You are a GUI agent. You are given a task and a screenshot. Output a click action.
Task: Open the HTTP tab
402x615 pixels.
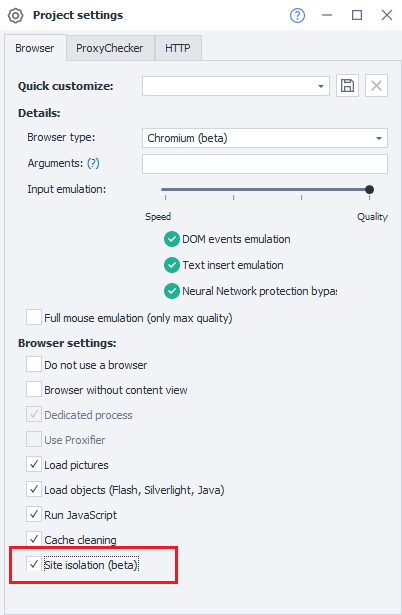pyautogui.click(x=178, y=48)
